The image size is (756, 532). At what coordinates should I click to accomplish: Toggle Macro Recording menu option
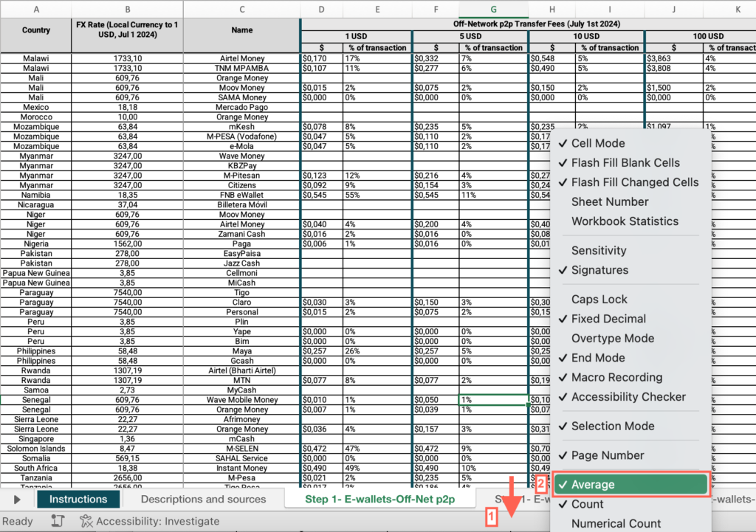click(x=630, y=377)
